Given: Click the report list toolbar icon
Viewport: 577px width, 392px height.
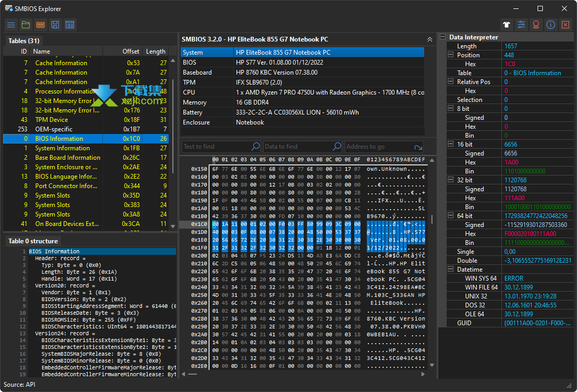Looking at the screenshot, I should 70,25.
